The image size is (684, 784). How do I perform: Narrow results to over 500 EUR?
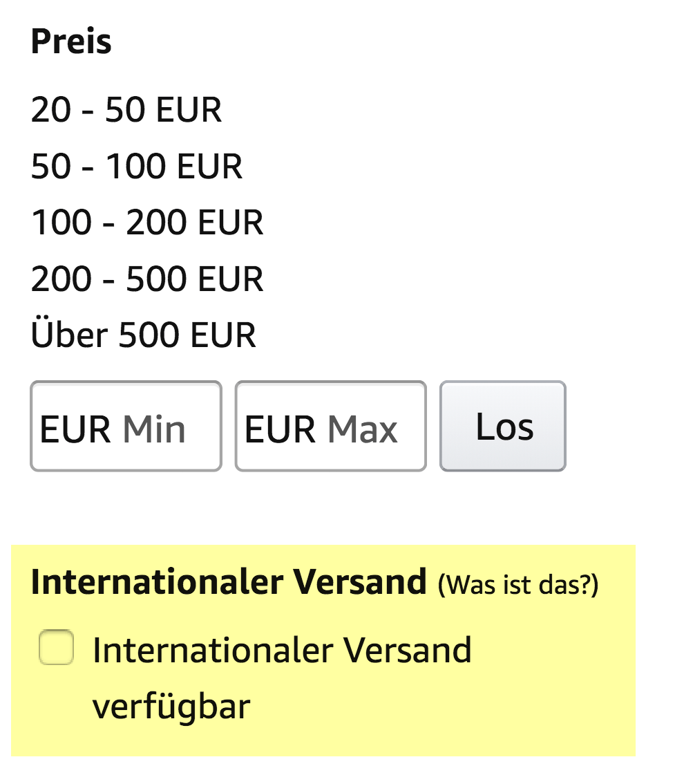[143, 335]
